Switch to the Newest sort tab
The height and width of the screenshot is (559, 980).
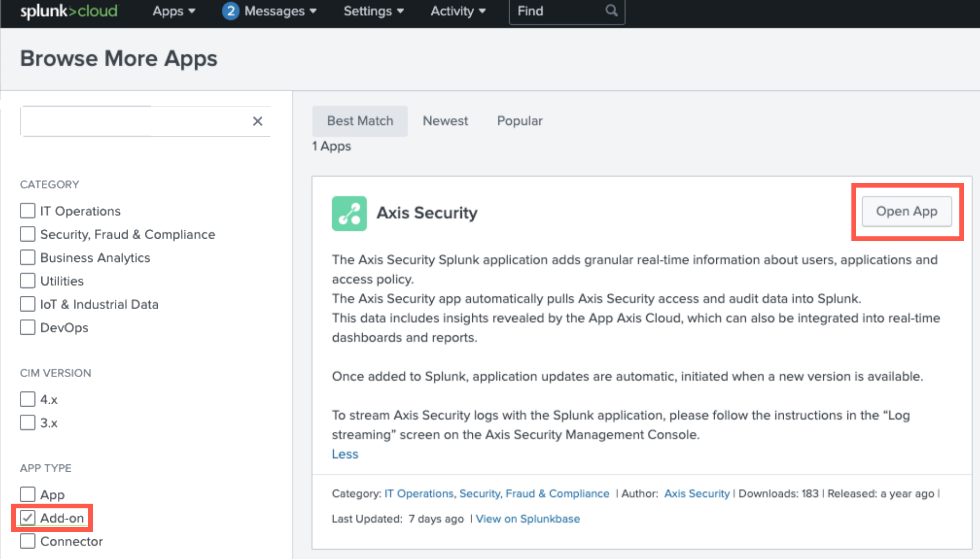(x=445, y=121)
